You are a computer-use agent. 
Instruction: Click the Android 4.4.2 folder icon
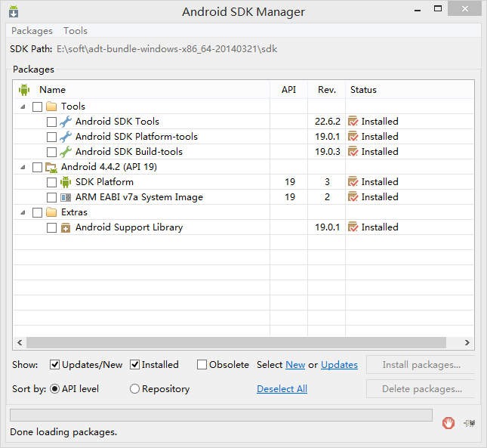click(51, 167)
